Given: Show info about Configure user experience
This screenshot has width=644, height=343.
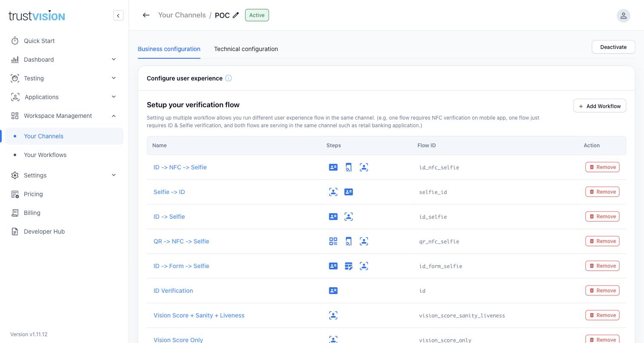Looking at the screenshot, I should pos(229,78).
